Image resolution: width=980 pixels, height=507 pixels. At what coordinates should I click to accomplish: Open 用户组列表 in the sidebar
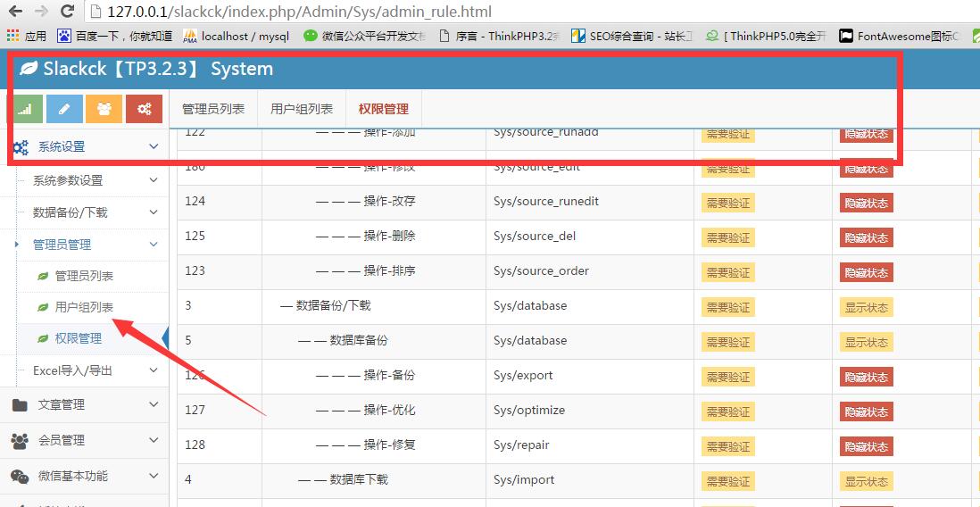coord(84,307)
